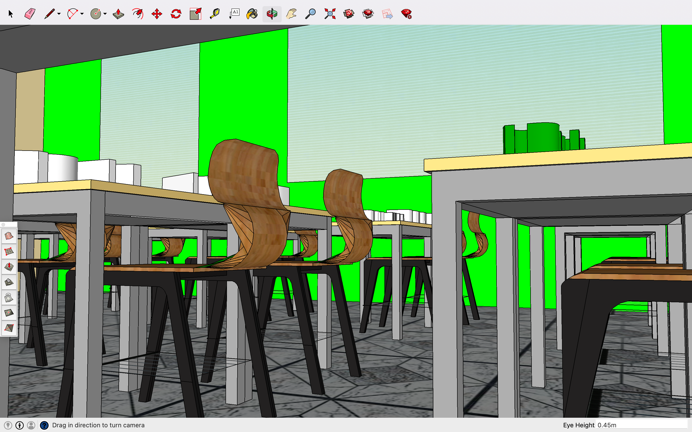Image resolution: width=692 pixels, height=432 pixels.
Task: Choose the Text label tool
Action: point(234,14)
